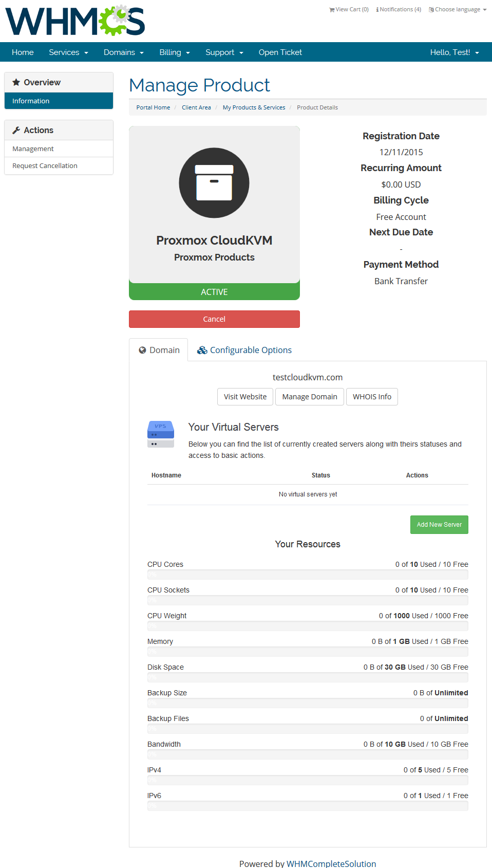Click the WHOIS Info button
This screenshot has width=492, height=868.
[x=372, y=397]
